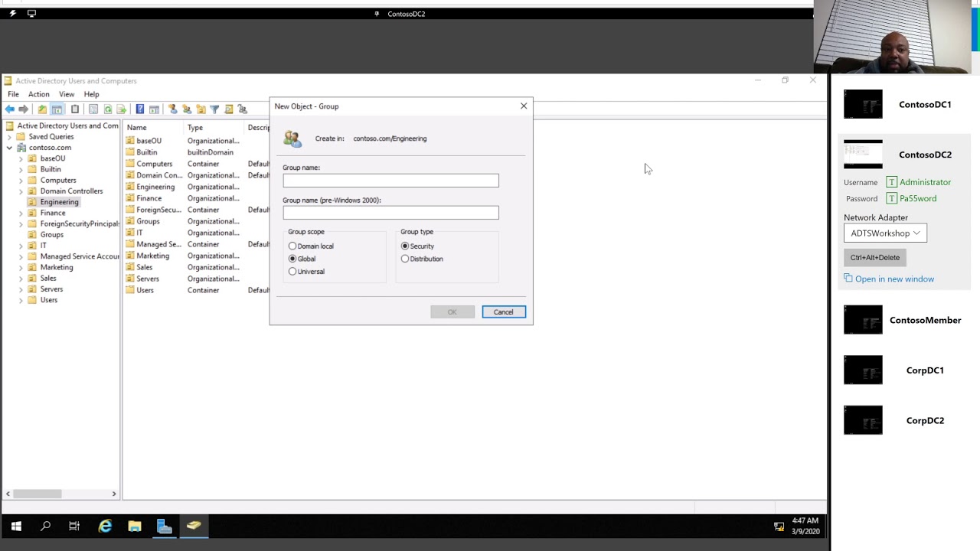Open the Properties toolbar icon
Screen dimensions: 980x551
pyautogui.click(x=93, y=109)
